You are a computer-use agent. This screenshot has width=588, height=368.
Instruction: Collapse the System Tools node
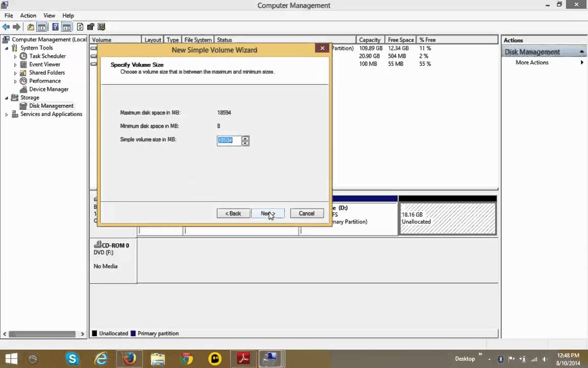6,48
